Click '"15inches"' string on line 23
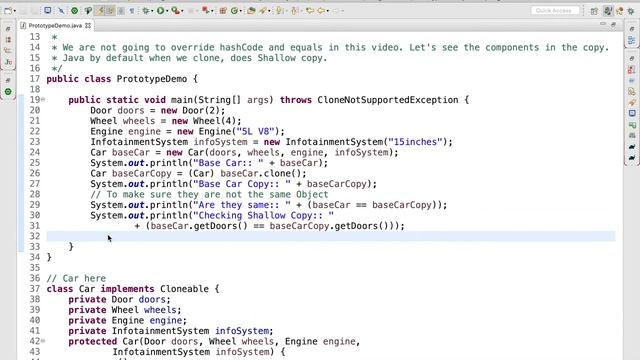640x360 pixels. click(416, 142)
